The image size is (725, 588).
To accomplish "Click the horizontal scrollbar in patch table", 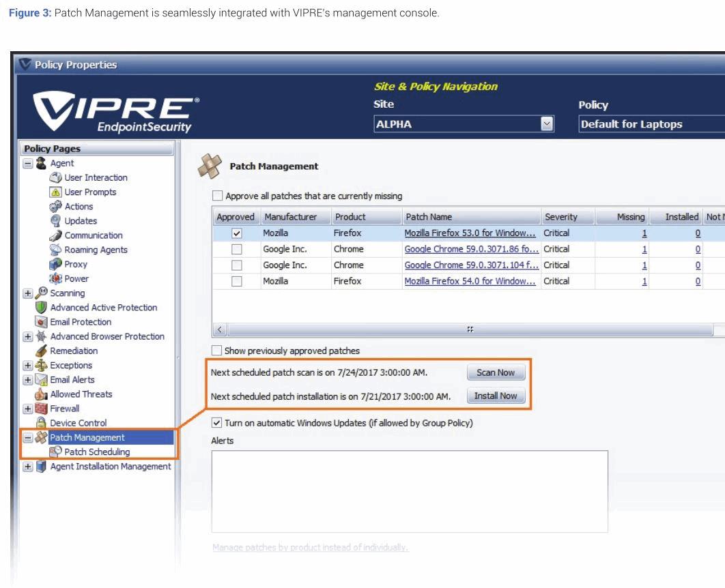I will pyautogui.click(x=470, y=329).
